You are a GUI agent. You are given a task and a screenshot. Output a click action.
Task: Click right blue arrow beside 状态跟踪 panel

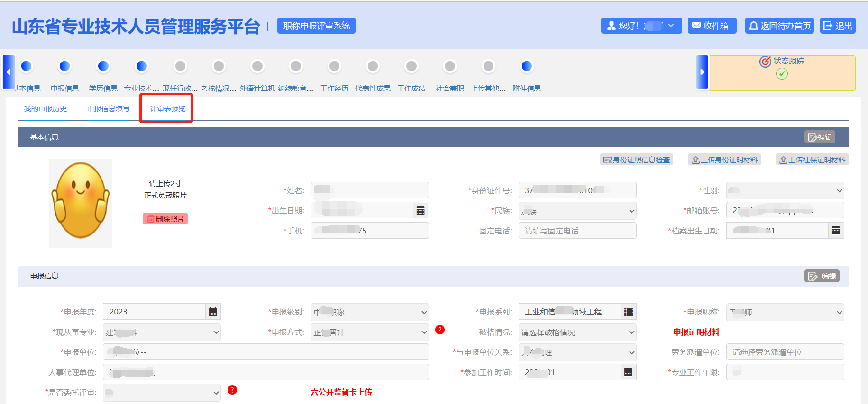click(702, 72)
